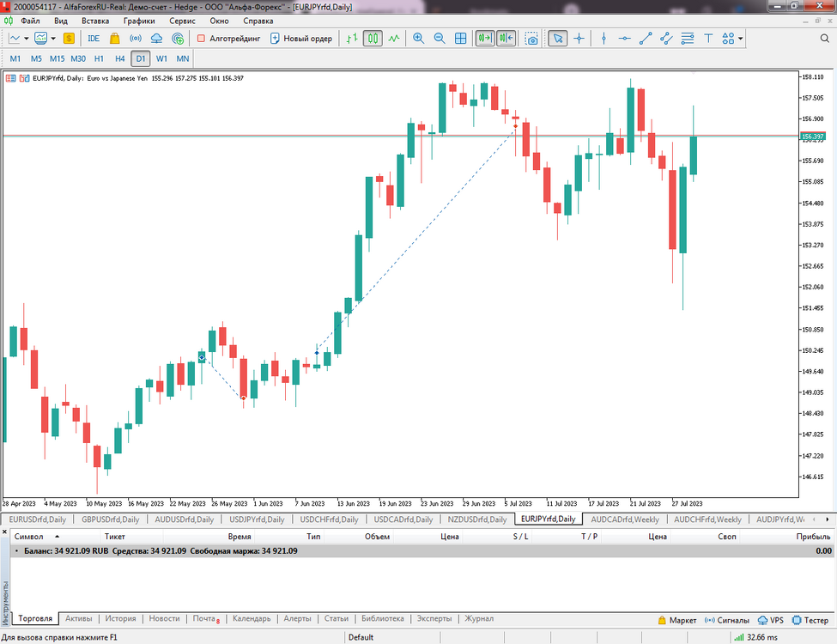The image size is (837, 644).
Task: Expand the indicators dropdown arrow
Action: pos(53,39)
